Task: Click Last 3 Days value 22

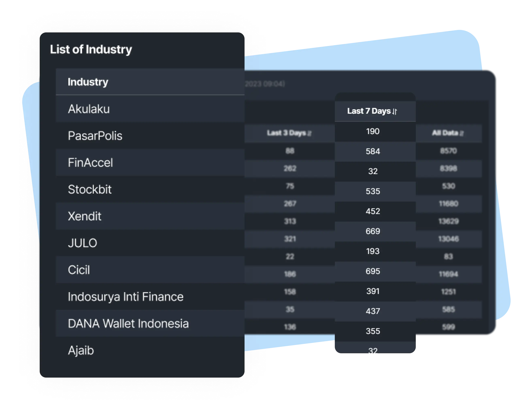Action: click(290, 257)
